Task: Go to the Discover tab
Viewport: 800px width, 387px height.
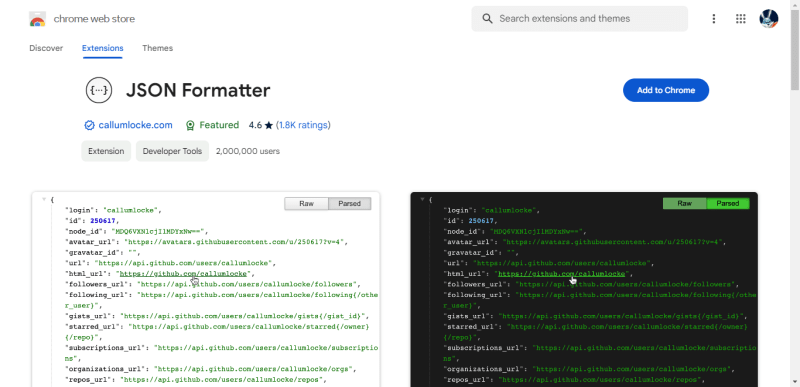Action: coord(46,48)
